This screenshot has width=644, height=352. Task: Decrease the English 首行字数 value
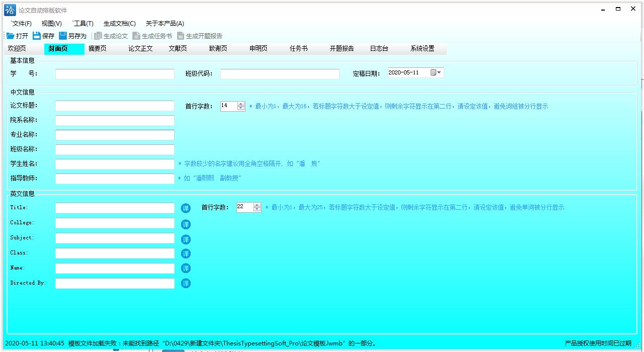point(257,209)
